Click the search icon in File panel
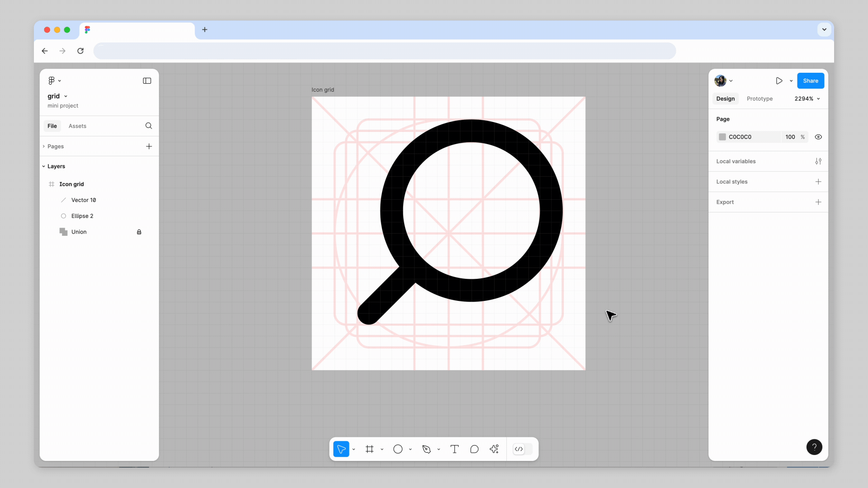The image size is (868, 488). (149, 126)
